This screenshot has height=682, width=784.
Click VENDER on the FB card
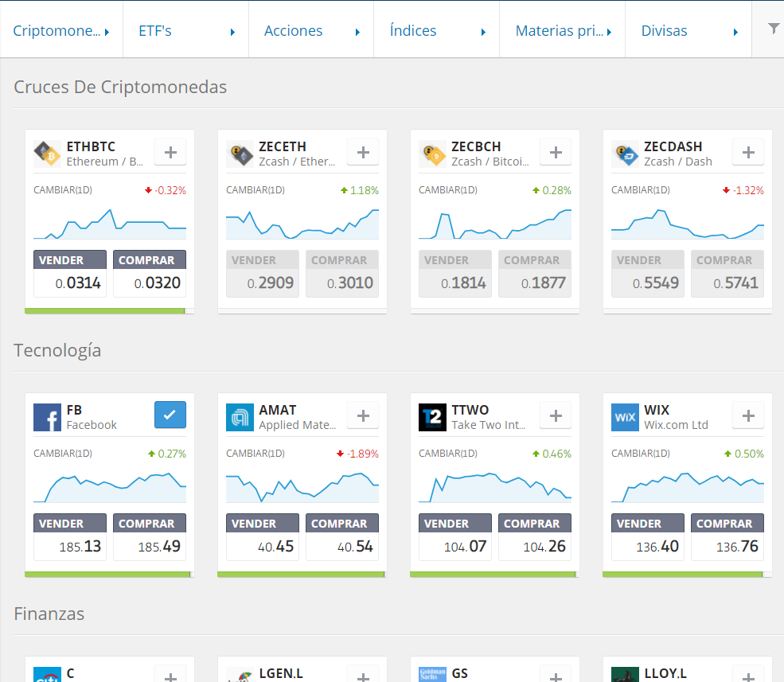70,537
